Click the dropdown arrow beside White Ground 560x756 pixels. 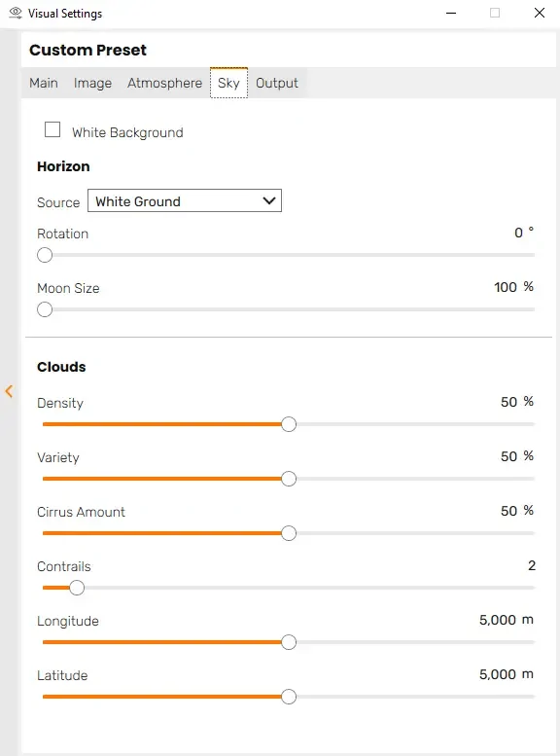tap(269, 200)
